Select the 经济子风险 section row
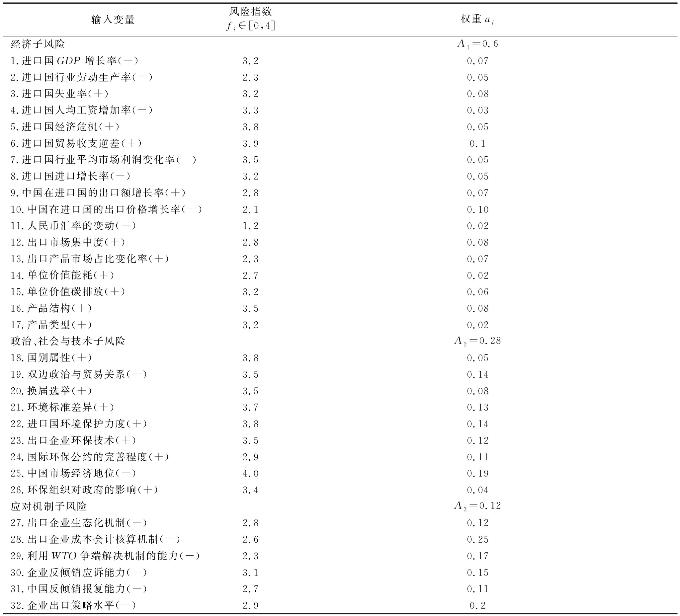 point(38,44)
